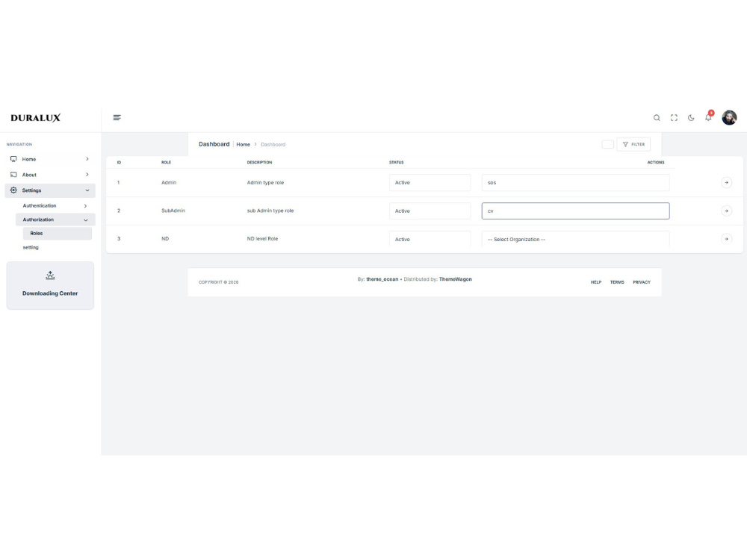747x560 pixels.
Task: Click the Dashboard breadcrumb text
Action: tap(273, 144)
